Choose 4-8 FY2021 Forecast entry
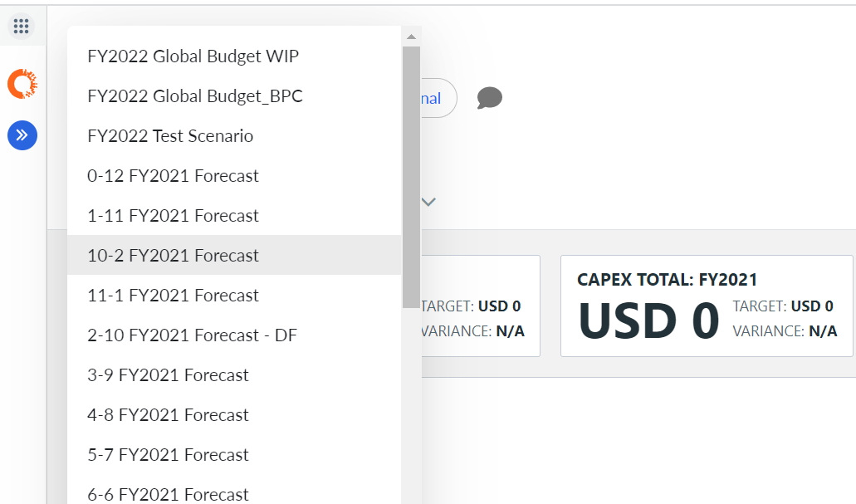Viewport: 856px width, 504px height. (x=234, y=415)
